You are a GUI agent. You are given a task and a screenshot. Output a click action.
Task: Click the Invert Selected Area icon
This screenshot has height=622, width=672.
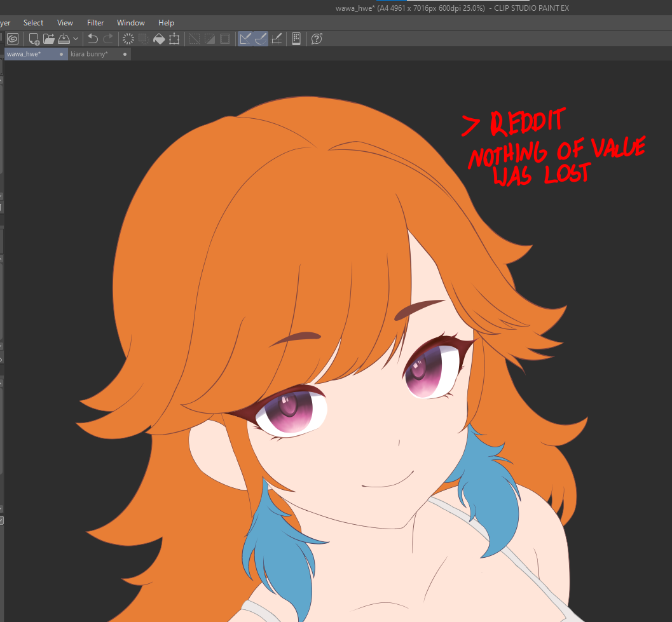[x=210, y=39]
